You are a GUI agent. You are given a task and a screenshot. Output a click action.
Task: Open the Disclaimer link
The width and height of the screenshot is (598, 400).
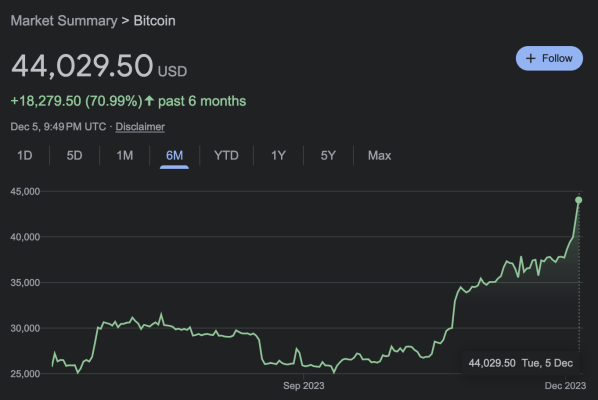pyautogui.click(x=140, y=127)
